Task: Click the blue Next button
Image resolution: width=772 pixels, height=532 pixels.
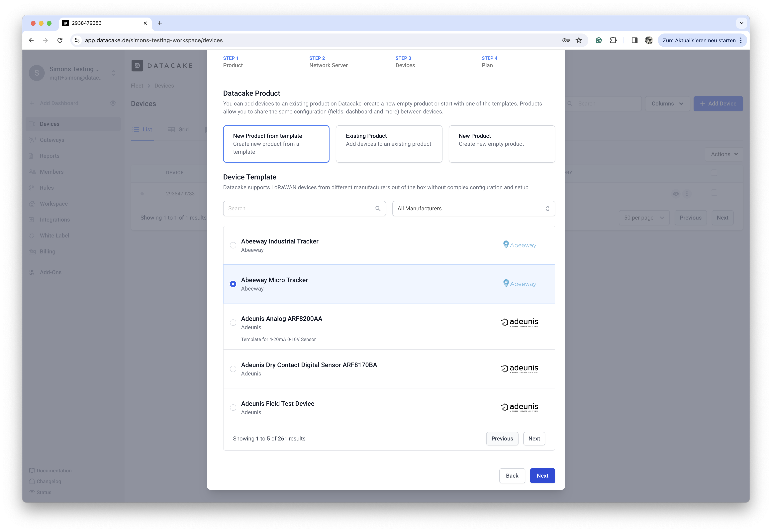Action: (x=542, y=476)
